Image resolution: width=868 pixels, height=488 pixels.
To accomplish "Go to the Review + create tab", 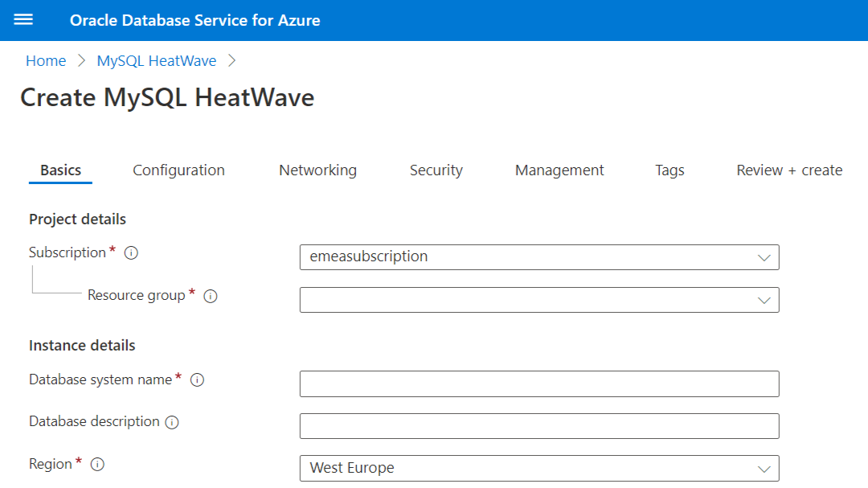I will click(x=788, y=170).
